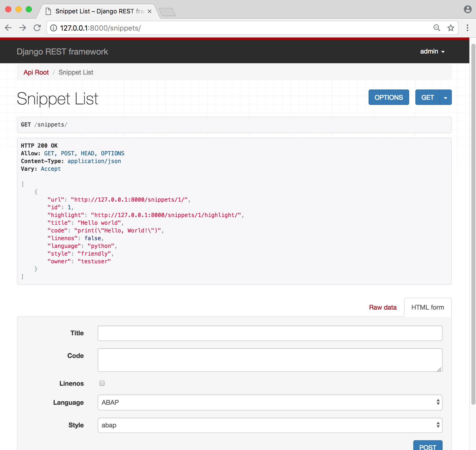The width and height of the screenshot is (476, 450).
Task: Open the admin user dropdown
Action: [432, 51]
